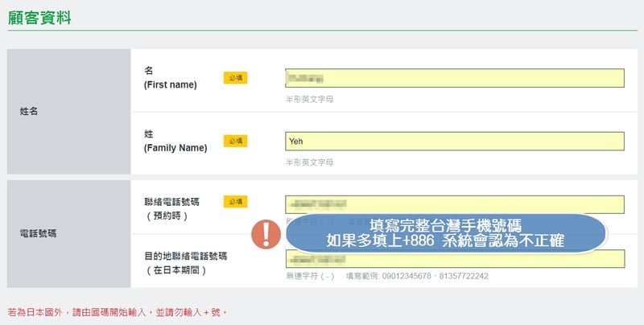This screenshot has width=644, height=325.
Task: Click the 必填 badge next to First name
Action: click(235, 77)
